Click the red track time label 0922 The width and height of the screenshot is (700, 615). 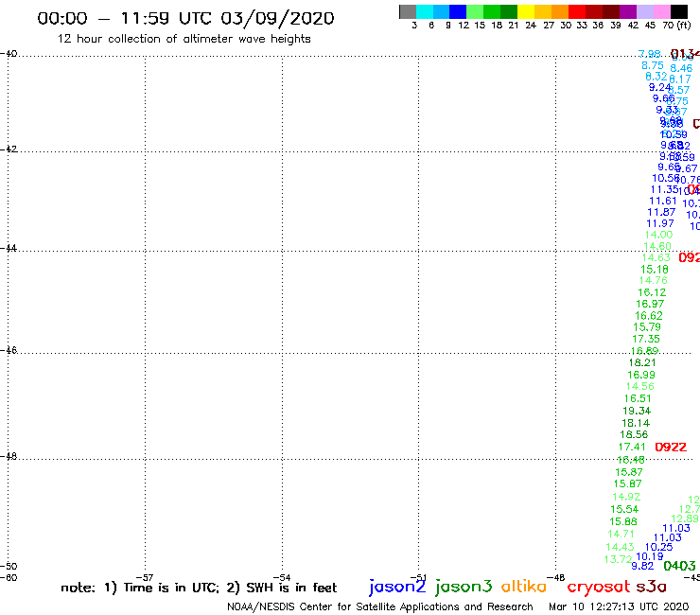tap(671, 448)
